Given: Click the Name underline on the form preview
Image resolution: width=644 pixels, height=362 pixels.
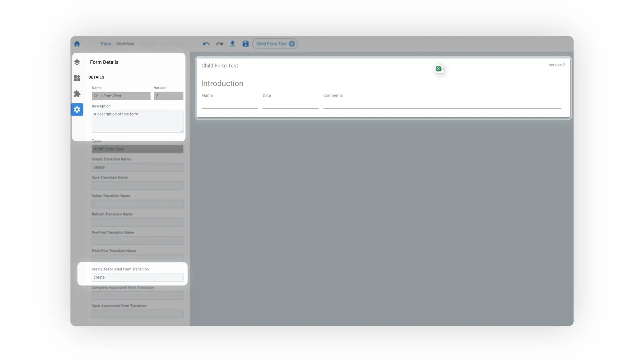Looking at the screenshot, I should [x=230, y=108].
